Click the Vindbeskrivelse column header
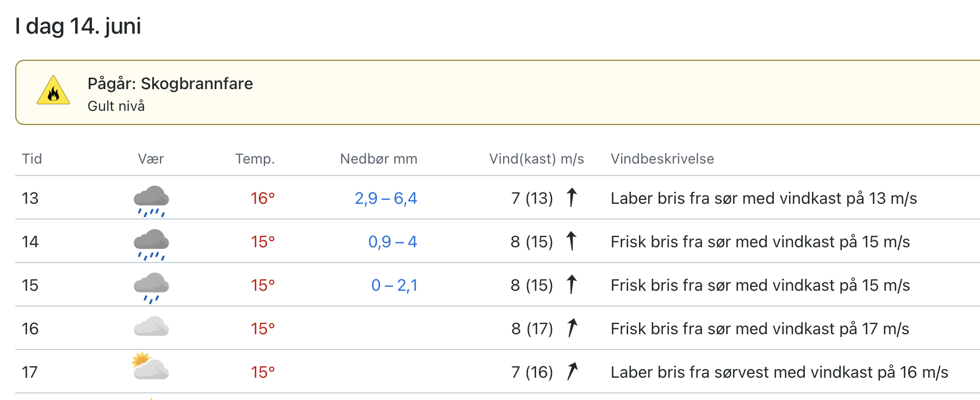The height and width of the screenshot is (400, 980). [x=662, y=159]
